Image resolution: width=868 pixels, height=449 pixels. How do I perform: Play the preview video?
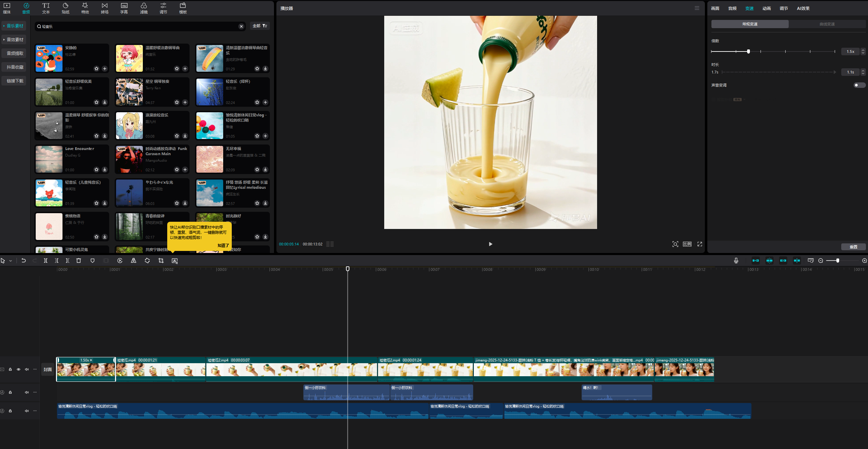click(490, 244)
